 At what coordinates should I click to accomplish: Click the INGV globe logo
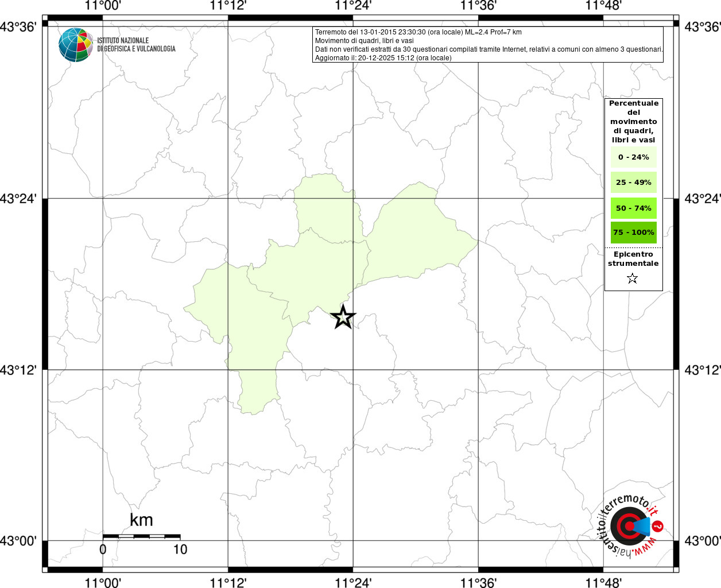tap(76, 45)
